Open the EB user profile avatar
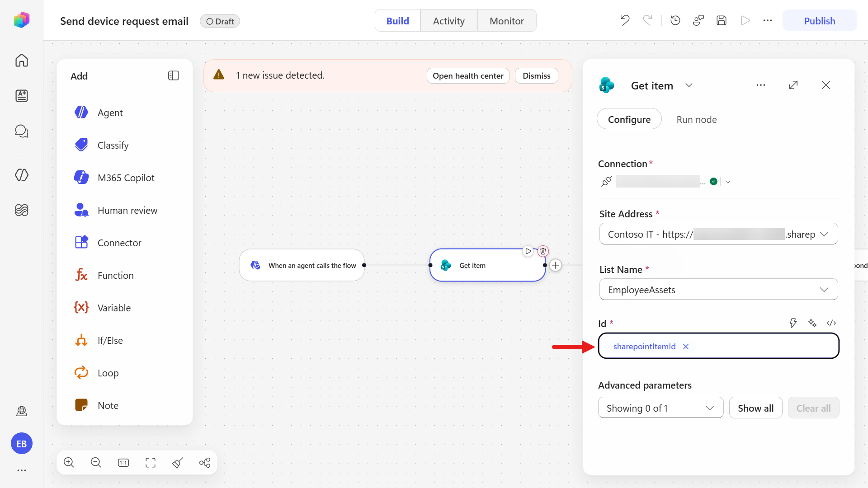868x488 pixels. tap(22, 444)
